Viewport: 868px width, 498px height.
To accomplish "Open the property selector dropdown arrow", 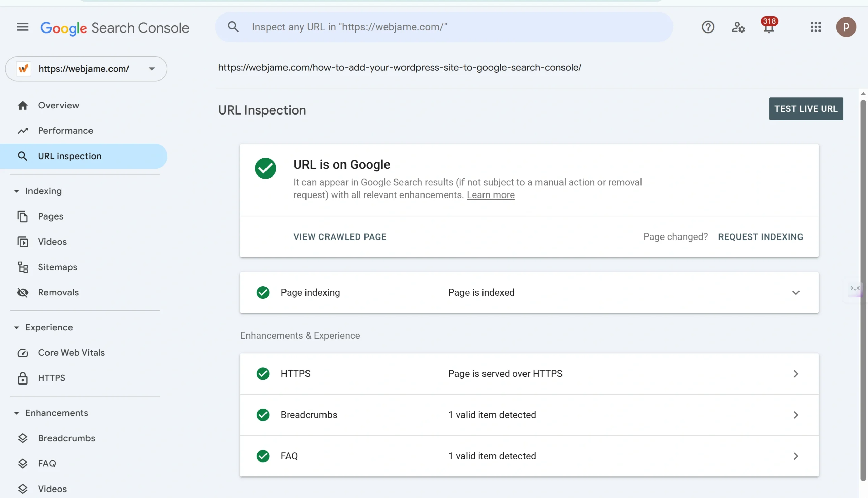I will (152, 69).
